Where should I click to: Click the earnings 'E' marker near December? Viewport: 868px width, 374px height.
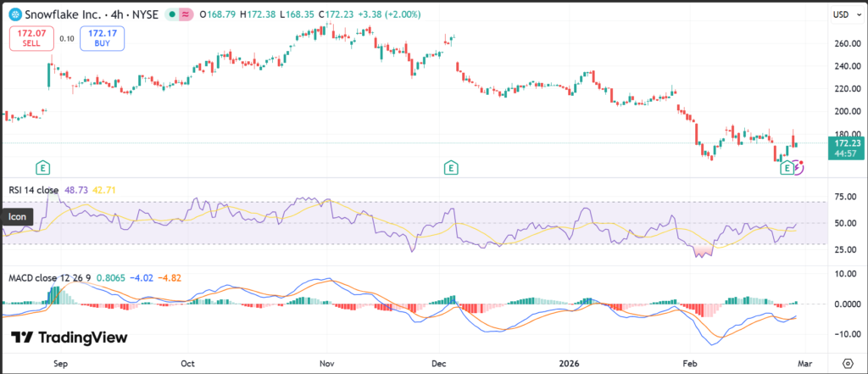click(451, 168)
